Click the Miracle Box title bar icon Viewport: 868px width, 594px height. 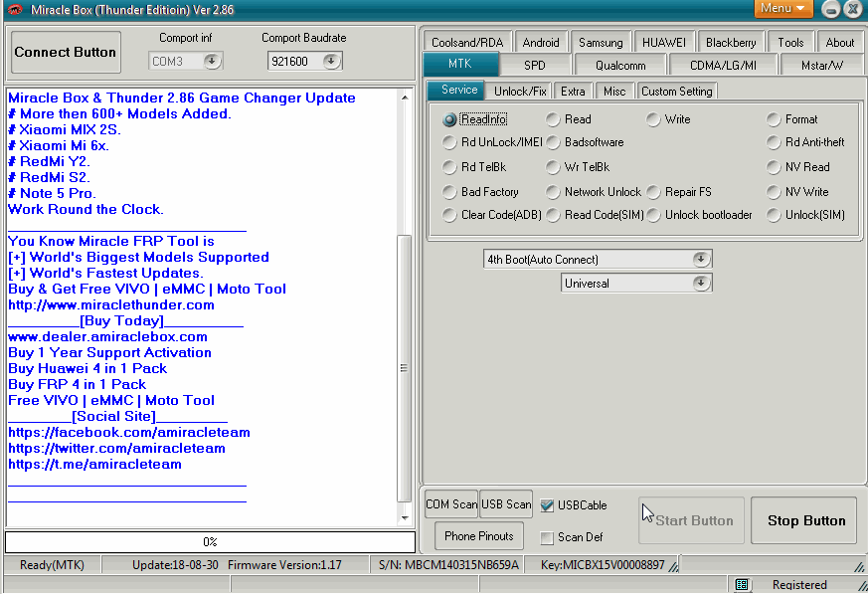click(14, 9)
